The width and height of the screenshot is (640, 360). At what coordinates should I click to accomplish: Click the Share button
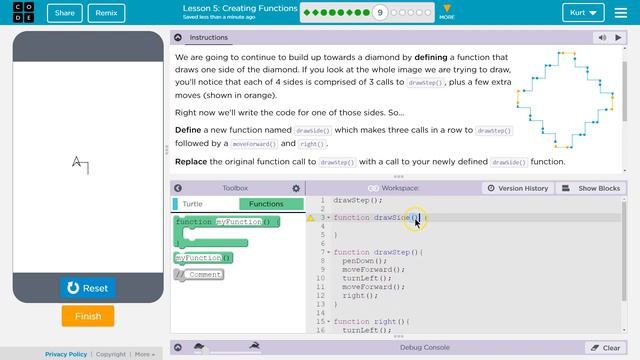click(x=64, y=13)
